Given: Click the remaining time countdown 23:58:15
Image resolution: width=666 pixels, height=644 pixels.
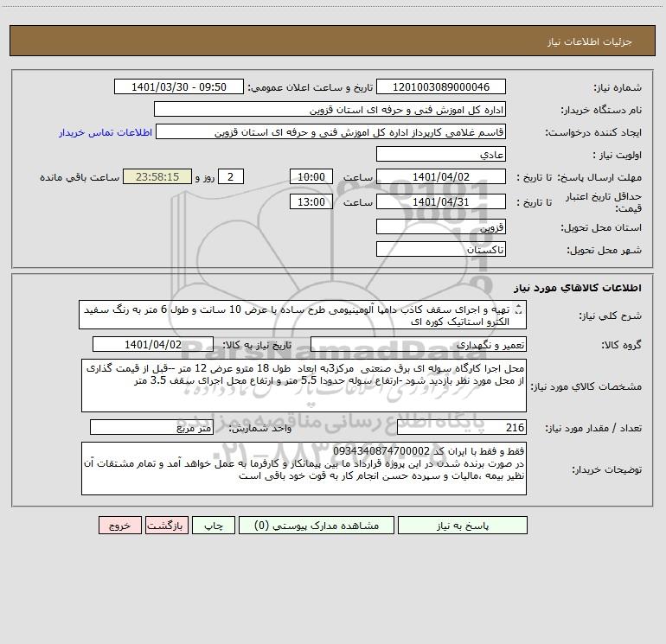Looking at the screenshot, I should 157,176.
